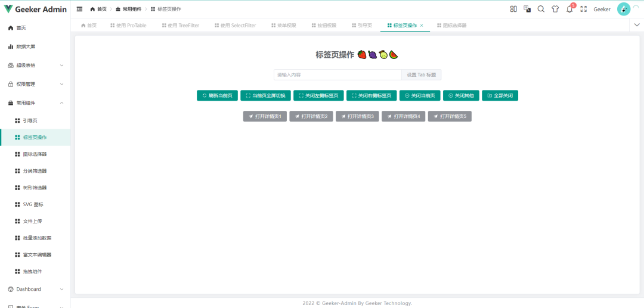This screenshot has height=308, width=644.
Task: Switch to the 使用 SelectFilter tab
Action: click(236, 26)
